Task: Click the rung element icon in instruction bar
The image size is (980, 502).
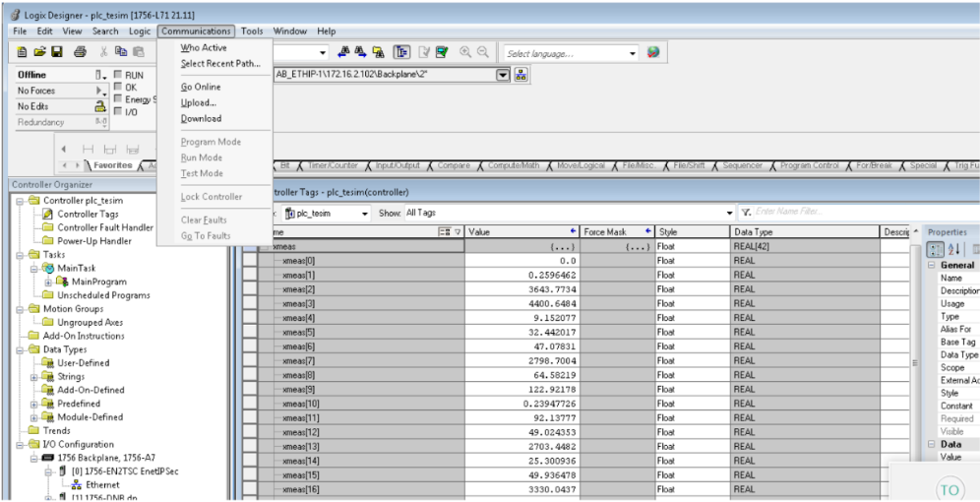Action: coord(89,150)
